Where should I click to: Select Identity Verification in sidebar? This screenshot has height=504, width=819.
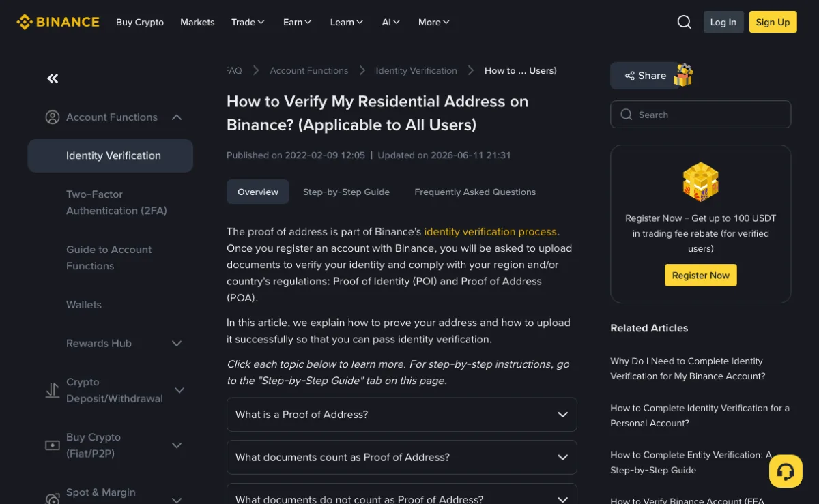click(111, 155)
